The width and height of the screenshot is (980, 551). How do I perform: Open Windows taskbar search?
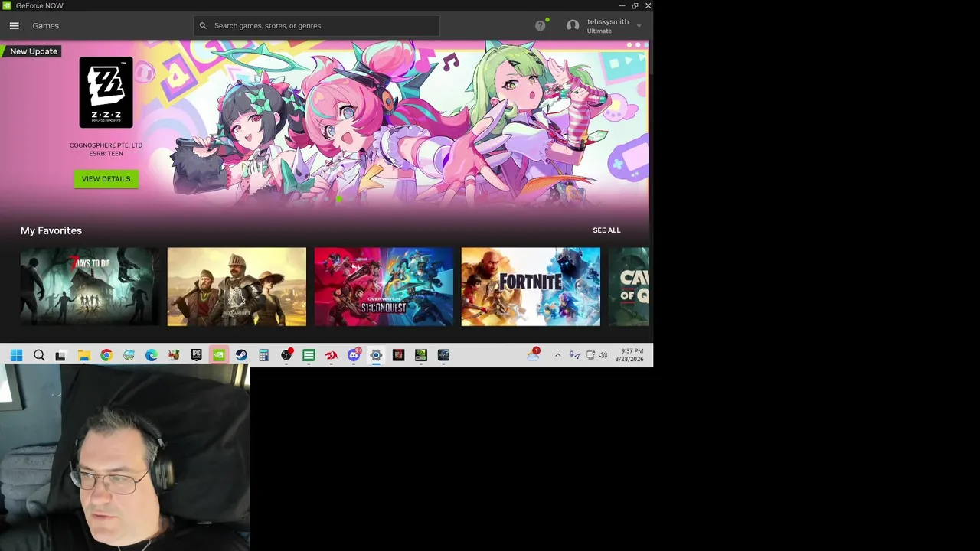(39, 355)
